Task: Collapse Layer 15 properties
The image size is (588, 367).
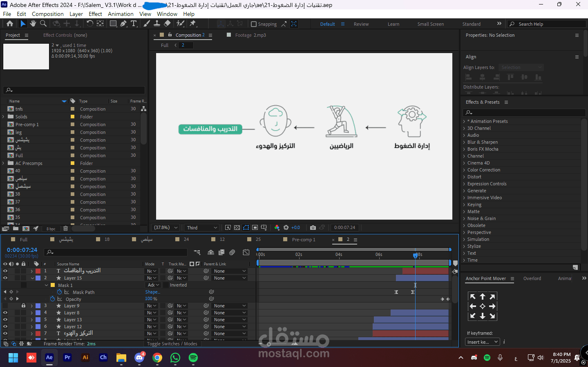Action: [32, 278]
